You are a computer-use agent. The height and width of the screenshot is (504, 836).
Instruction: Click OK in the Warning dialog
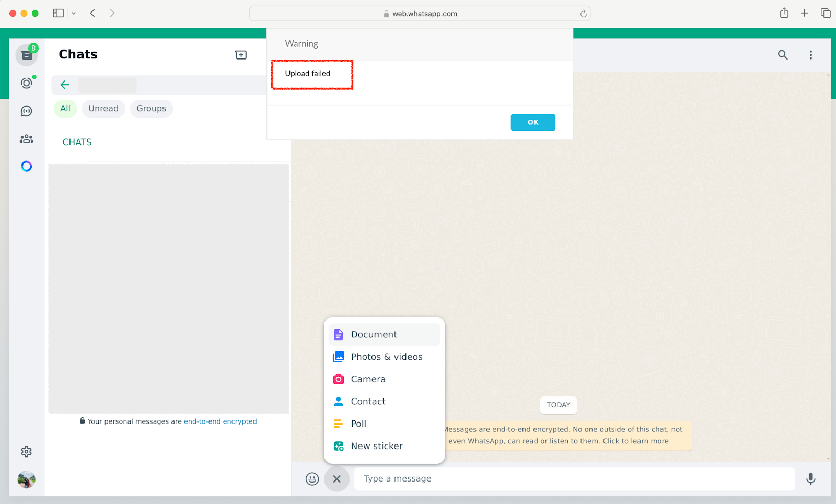[x=533, y=122]
